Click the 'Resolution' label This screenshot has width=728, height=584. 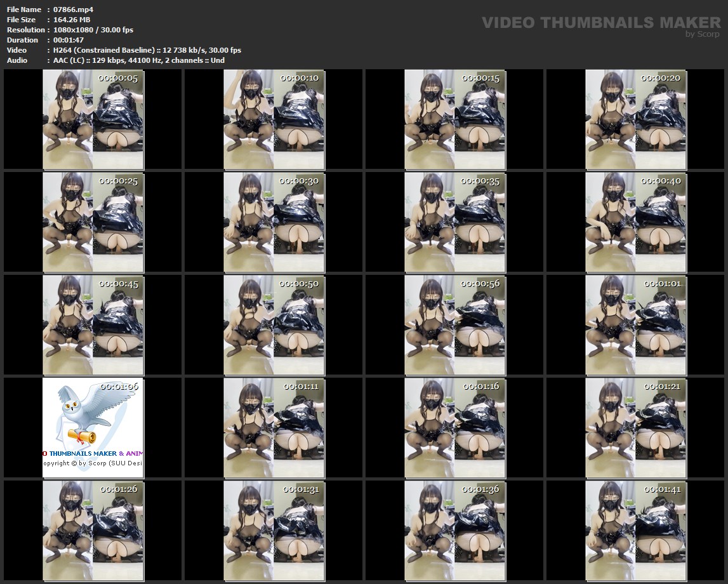25,30
